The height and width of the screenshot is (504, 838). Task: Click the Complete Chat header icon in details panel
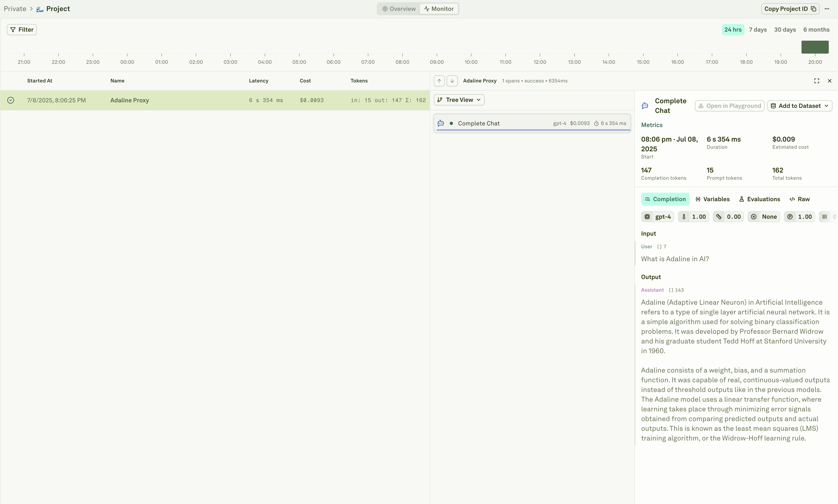pos(645,106)
